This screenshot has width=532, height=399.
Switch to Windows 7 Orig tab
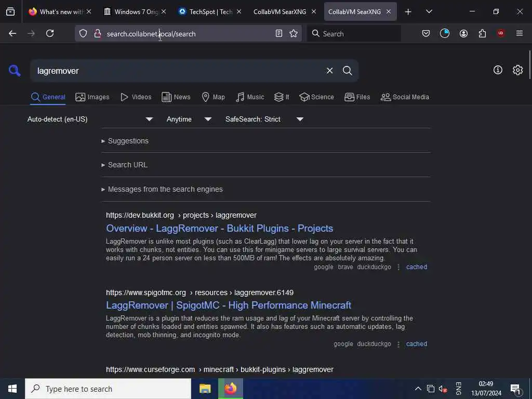[136, 12]
